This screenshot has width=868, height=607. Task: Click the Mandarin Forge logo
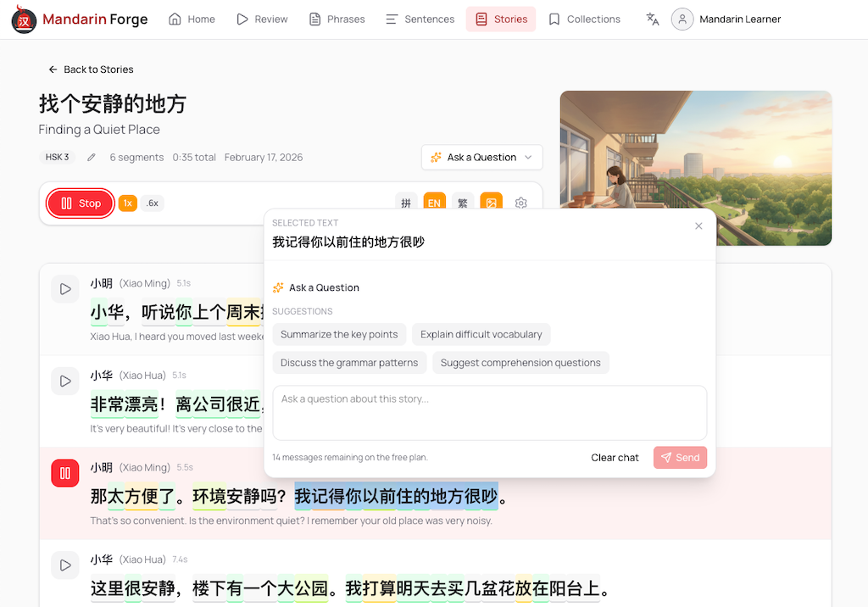[79, 19]
